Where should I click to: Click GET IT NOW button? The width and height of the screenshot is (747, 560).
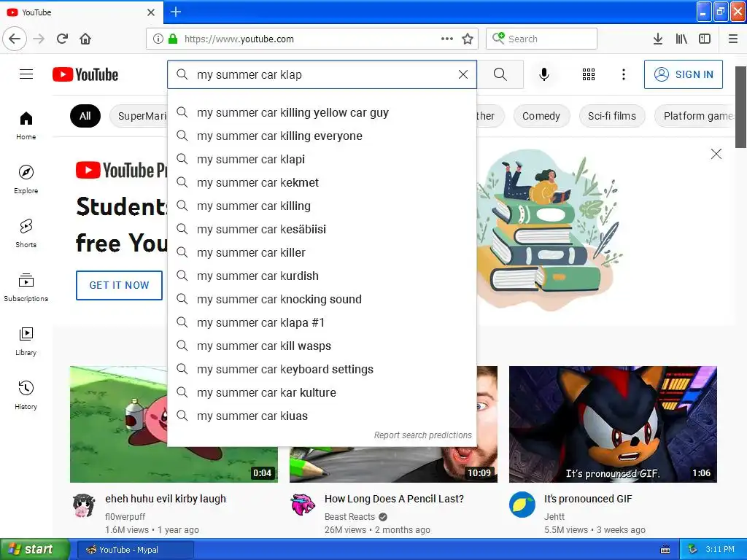[x=119, y=285]
